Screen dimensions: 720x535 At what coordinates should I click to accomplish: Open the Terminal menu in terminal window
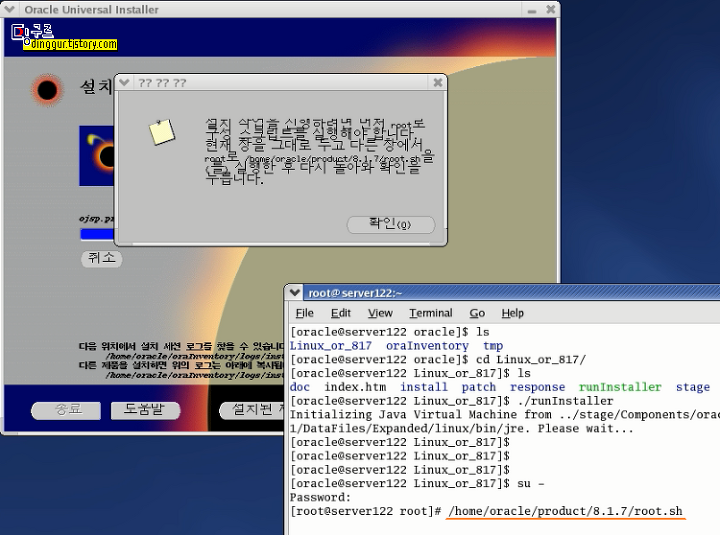point(431,313)
